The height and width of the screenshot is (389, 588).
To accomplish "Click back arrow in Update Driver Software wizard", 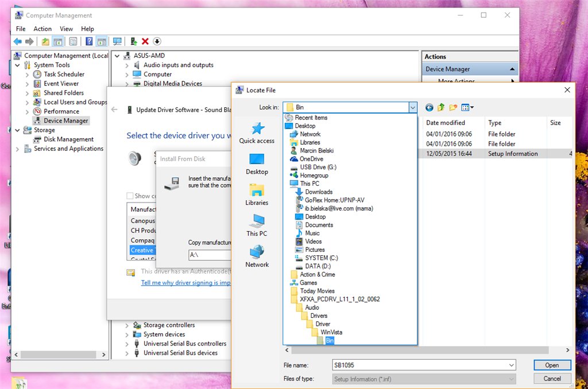I will pos(114,110).
